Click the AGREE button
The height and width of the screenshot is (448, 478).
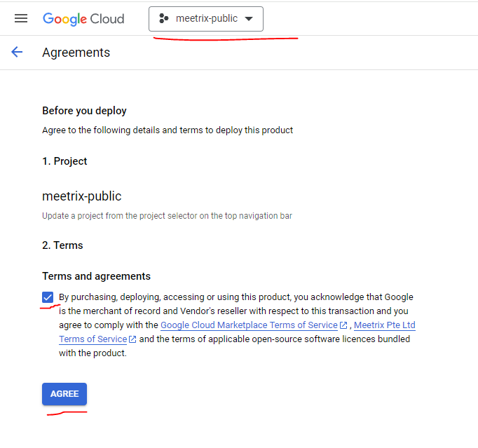pos(64,394)
